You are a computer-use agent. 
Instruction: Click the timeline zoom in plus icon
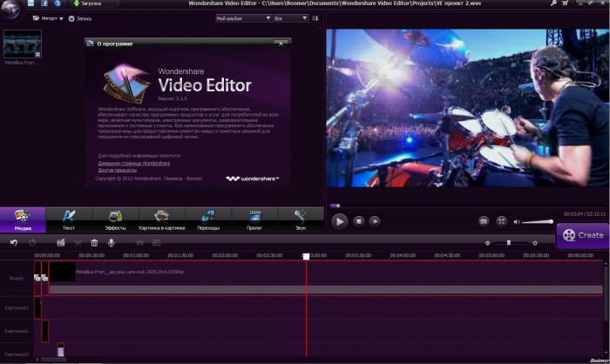point(535,243)
